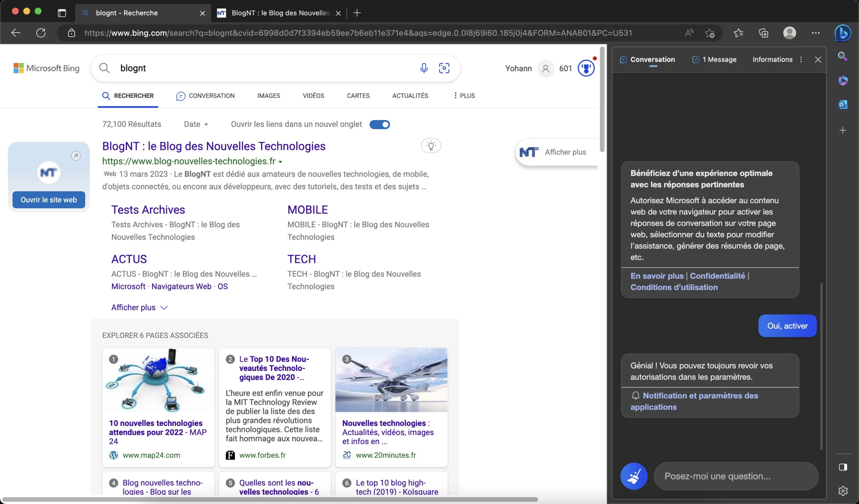The width and height of the screenshot is (859, 504).
Task: Open visual search camera icon
Action: pyautogui.click(x=444, y=68)
